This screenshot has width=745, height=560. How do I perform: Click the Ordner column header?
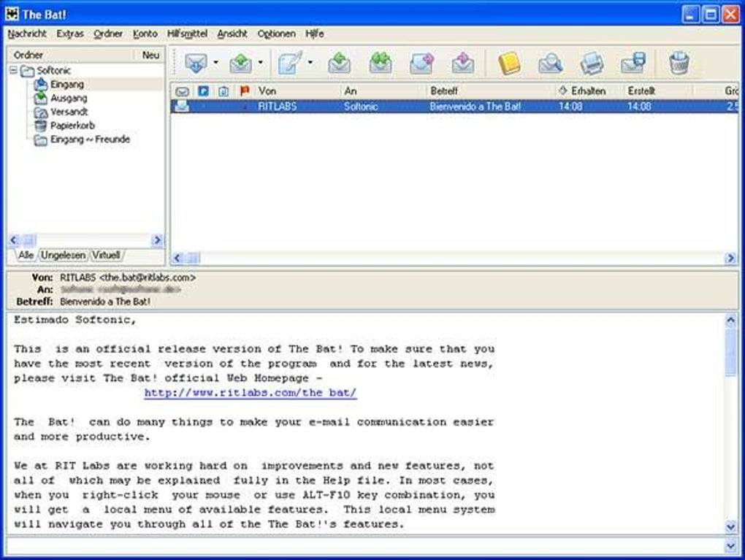click(x=72, y=55)
